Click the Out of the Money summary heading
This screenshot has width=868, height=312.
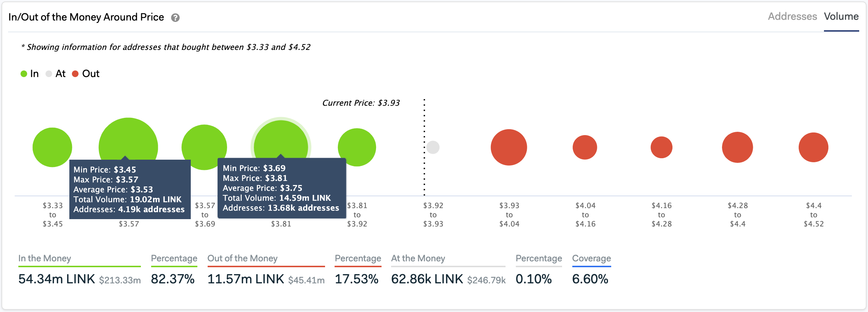[242, 258]
